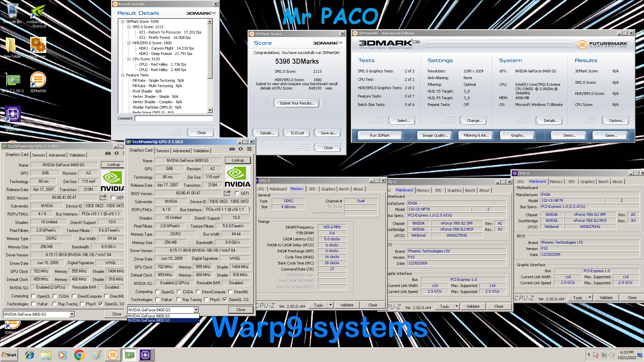Click refresh icon in back GPU-Z window
The image size is (644, 362).
(x=116, y=153)
